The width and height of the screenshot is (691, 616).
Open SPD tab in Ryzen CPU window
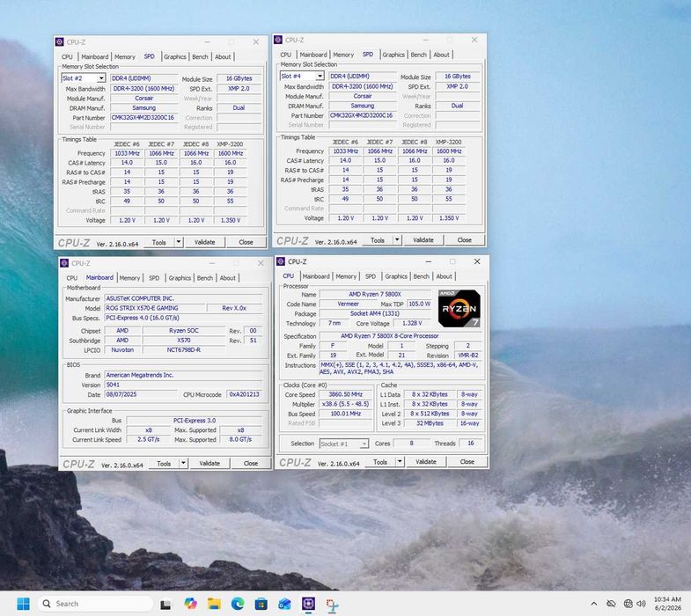pos(371,276)
